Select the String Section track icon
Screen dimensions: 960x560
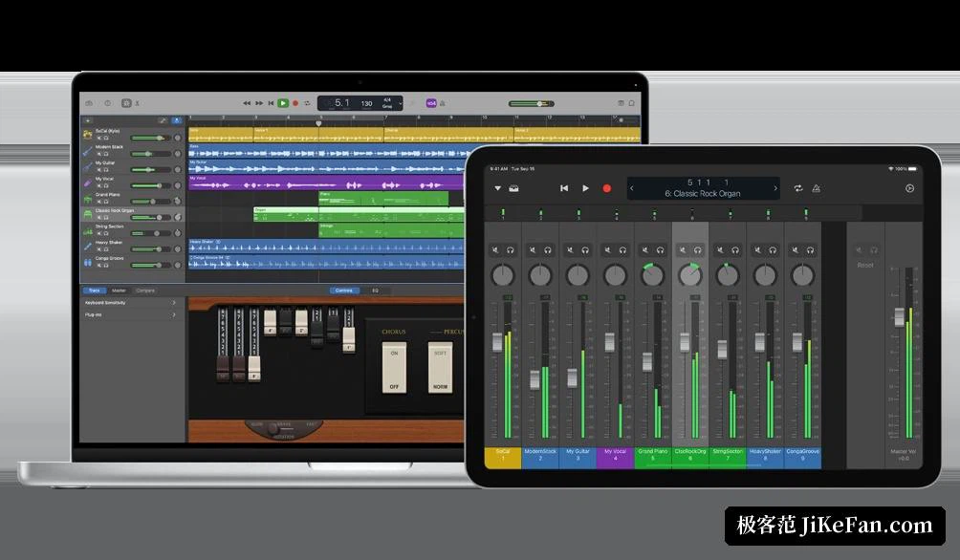click(x=88, y=230)
